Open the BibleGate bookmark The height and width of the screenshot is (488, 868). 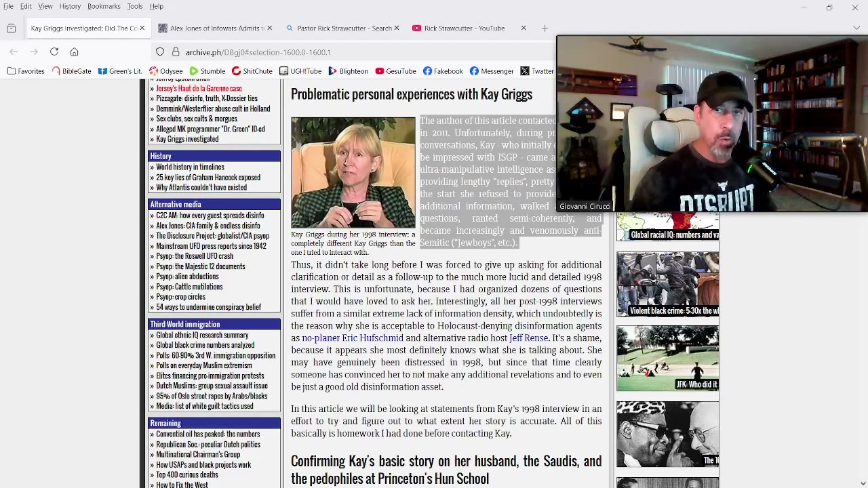[x=71, y=71]
